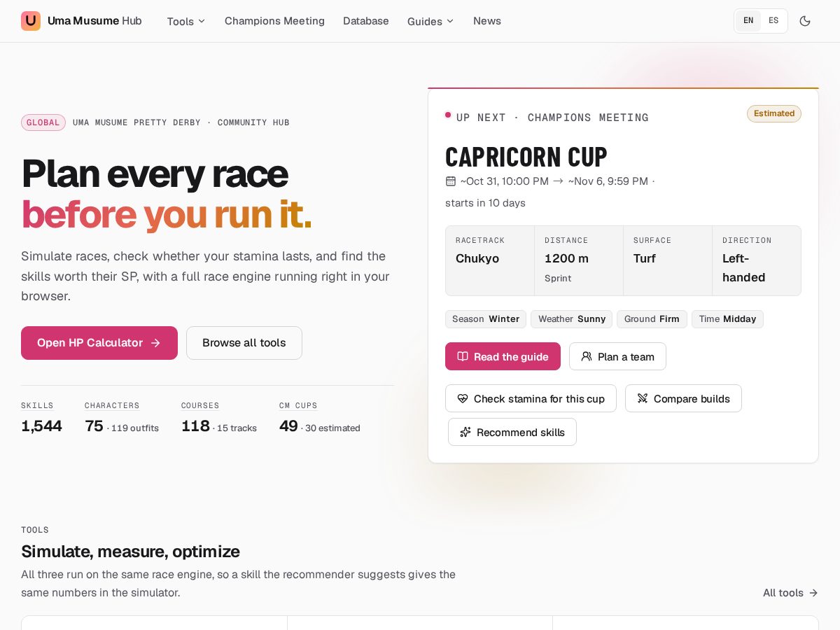The width and height of the screenshot is (840, 630).
Task: Click Check stamina for this cup
Action: pos(531,398)
